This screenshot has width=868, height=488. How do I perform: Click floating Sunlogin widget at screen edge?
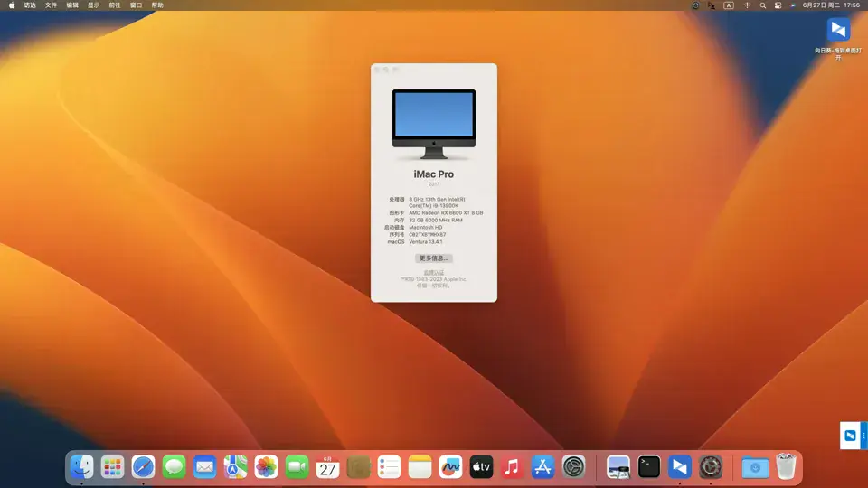(853, 436)
